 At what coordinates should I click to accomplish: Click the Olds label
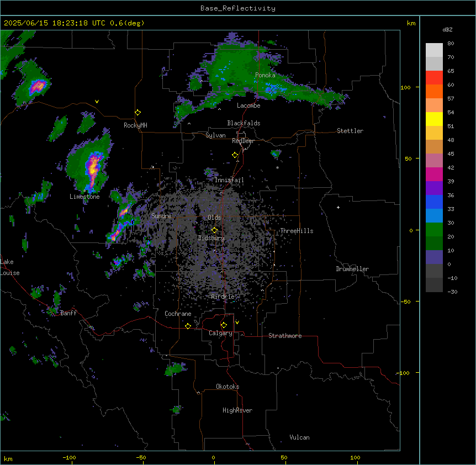(x=214, y=218)
